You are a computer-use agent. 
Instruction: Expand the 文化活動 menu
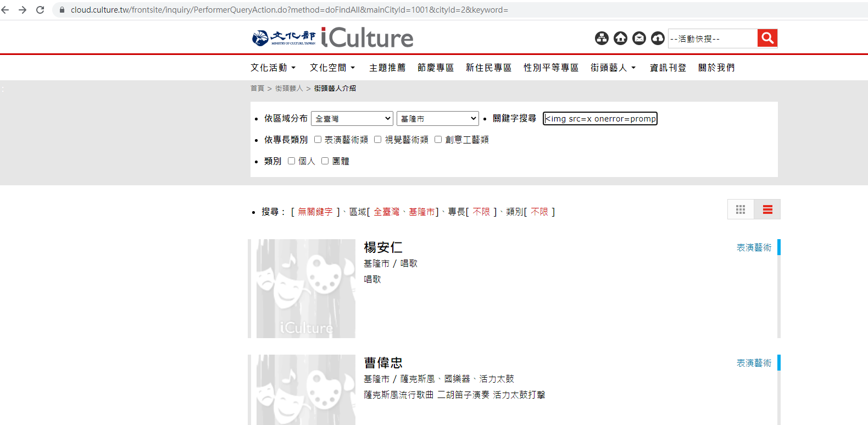coord(273,68)
